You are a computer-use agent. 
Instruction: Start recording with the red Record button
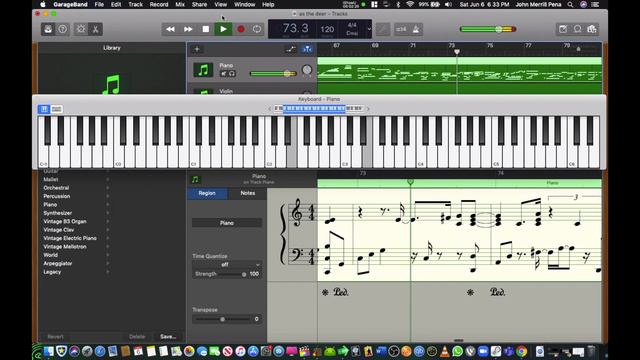(x=241, y=29)
